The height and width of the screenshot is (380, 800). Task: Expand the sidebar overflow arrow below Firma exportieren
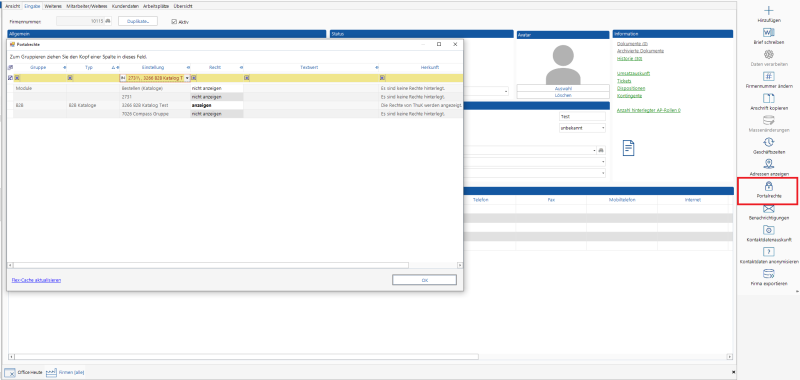[x=796, y=292]
